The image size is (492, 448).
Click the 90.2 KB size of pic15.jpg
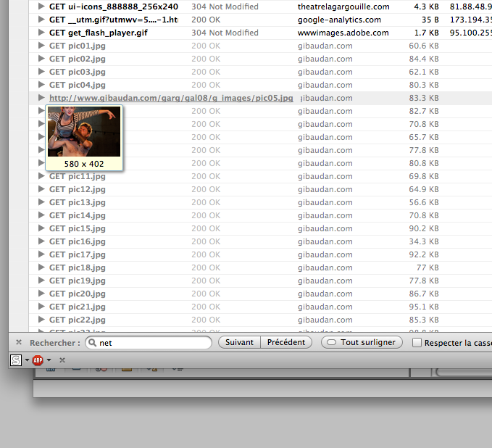click(424, 228)
